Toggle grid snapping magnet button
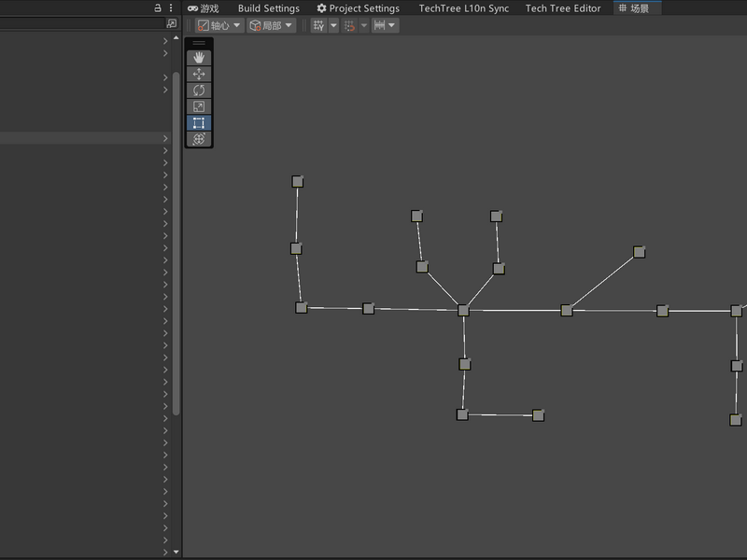Viewport: 747px width, 560px height. click(349, 25)
